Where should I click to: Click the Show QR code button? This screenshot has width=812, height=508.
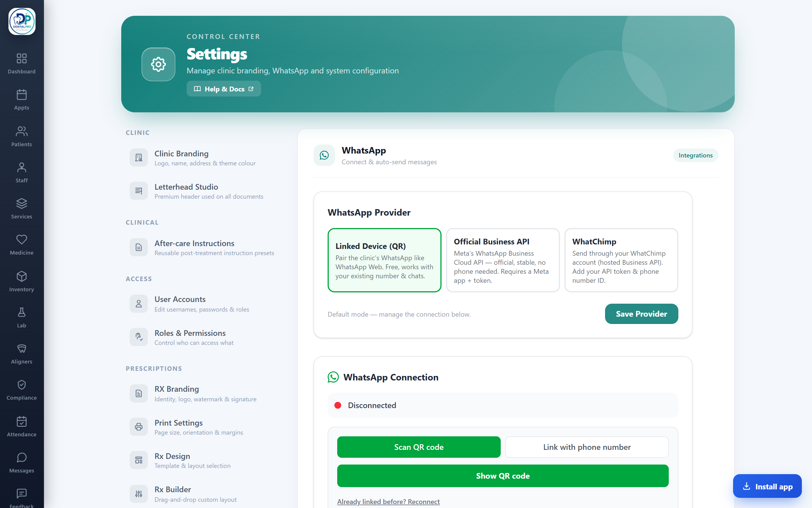pos(503,476)
